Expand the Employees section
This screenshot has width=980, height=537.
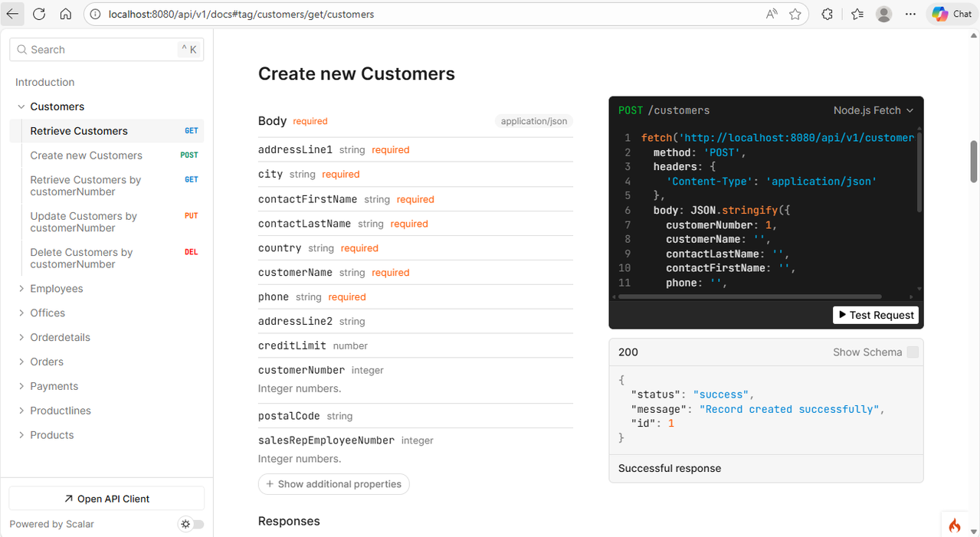[x=21, y=289]
